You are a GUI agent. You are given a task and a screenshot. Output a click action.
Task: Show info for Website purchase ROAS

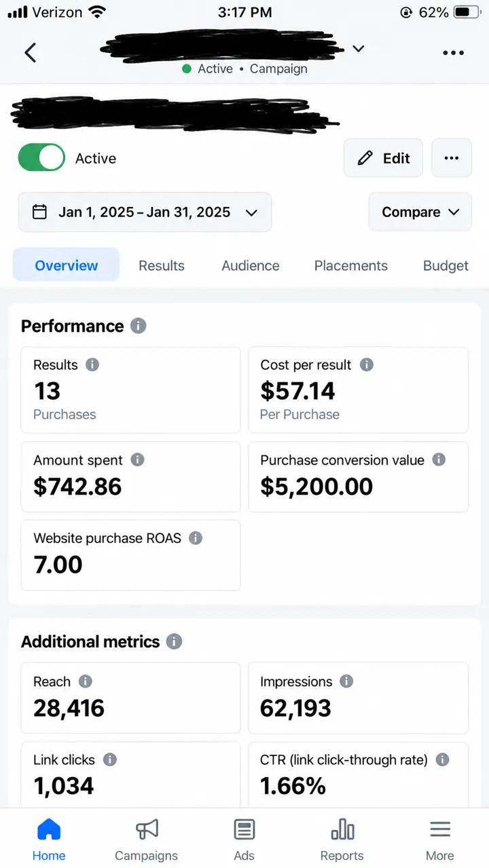[196, 538]
